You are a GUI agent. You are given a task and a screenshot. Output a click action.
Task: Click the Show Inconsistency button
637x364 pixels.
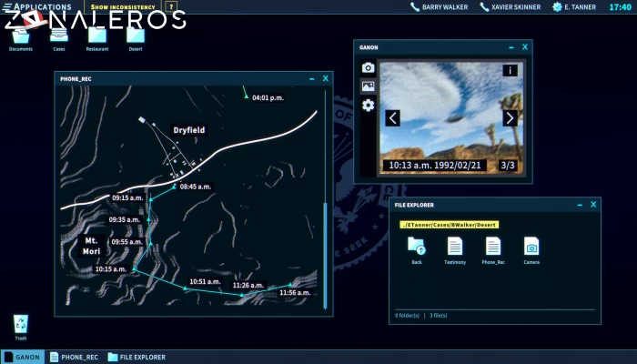[x=123, y=7]
